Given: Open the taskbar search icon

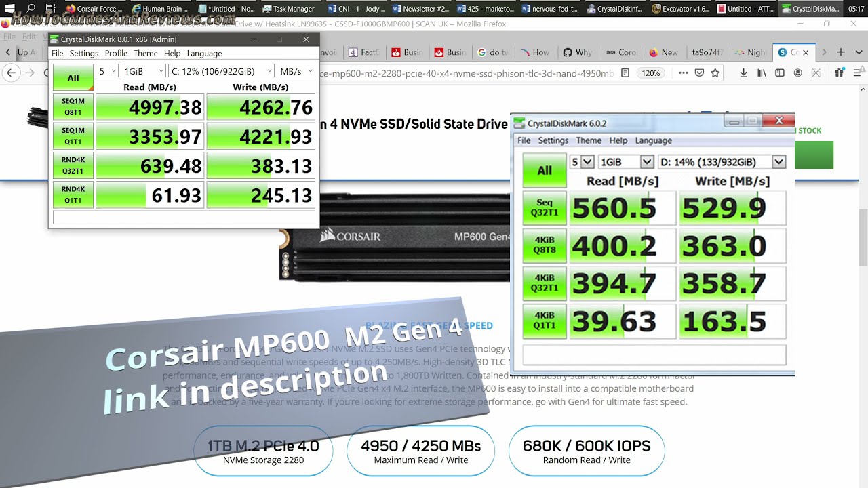Looking at the screenshot, I should click(x=31, y=9).
